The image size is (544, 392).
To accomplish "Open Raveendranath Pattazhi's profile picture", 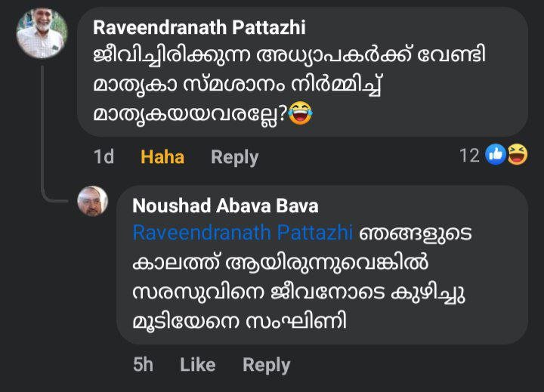I will pos(42,34).
